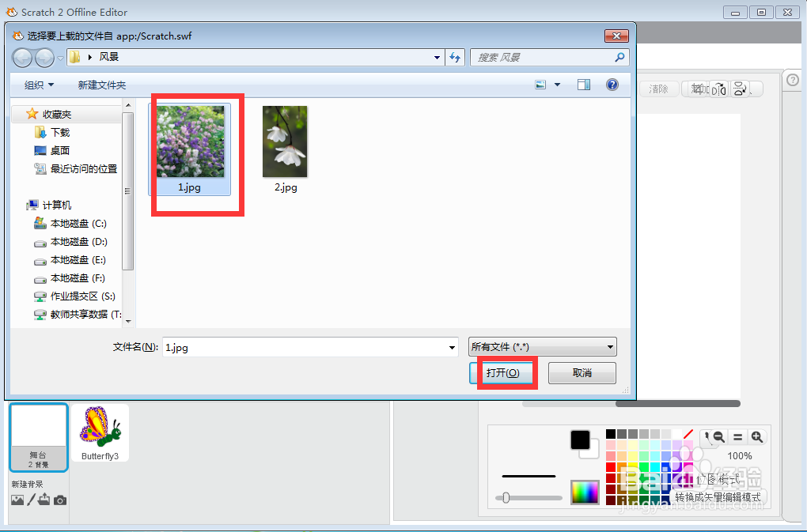
Task: Pick the black foreground color swatch
Action: [580, 440]
